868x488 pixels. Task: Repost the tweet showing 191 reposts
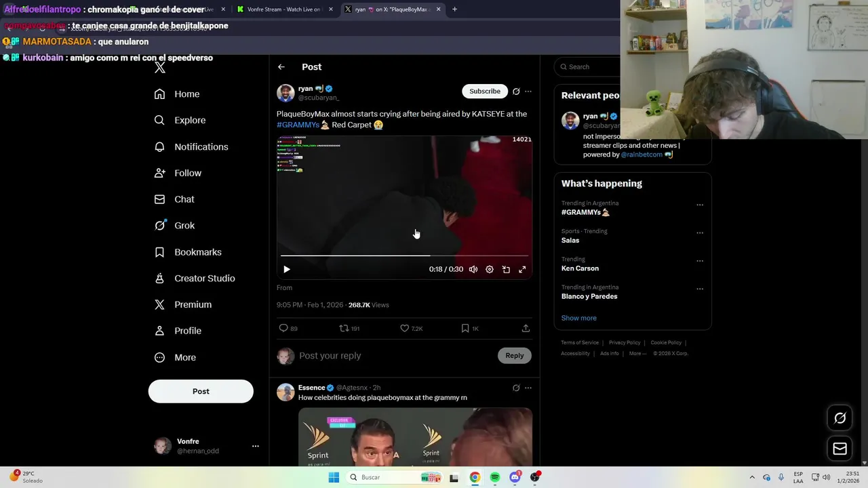point(344,328)
